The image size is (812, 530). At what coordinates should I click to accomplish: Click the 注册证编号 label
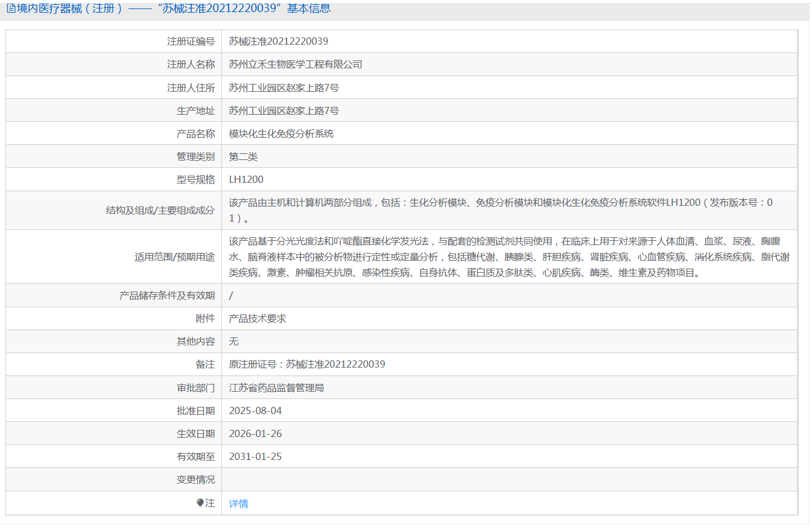tap(191, 41)
